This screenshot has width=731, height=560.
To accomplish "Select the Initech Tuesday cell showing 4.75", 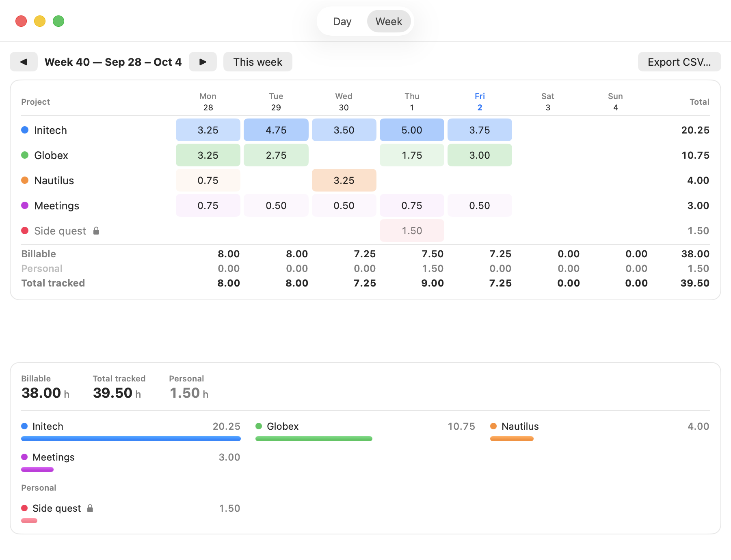I will tap(276, 130).
